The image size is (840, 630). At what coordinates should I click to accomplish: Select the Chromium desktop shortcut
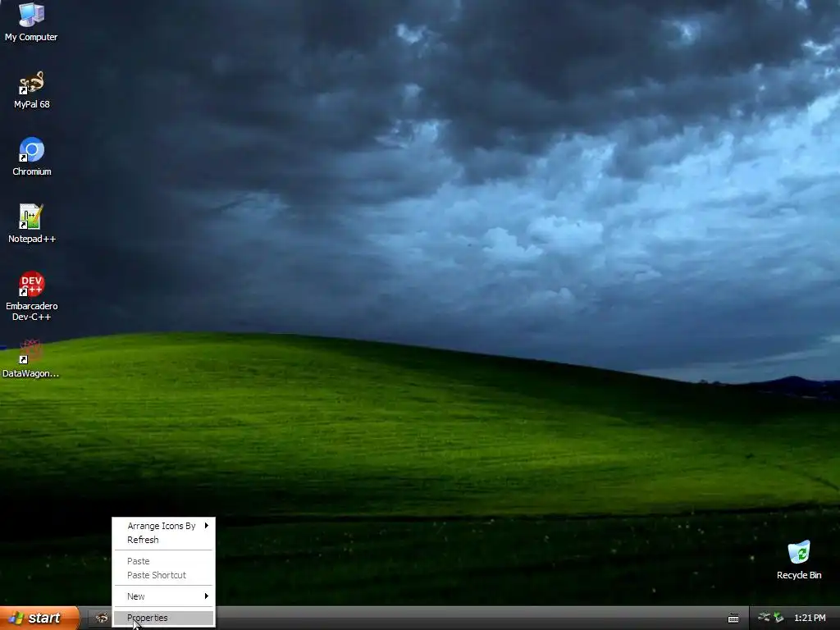[32, 157]
